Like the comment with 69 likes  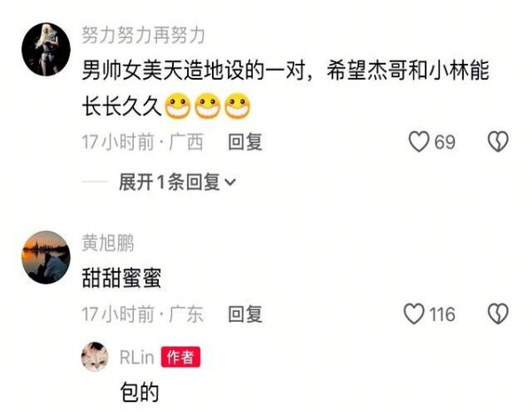(419, 141)
